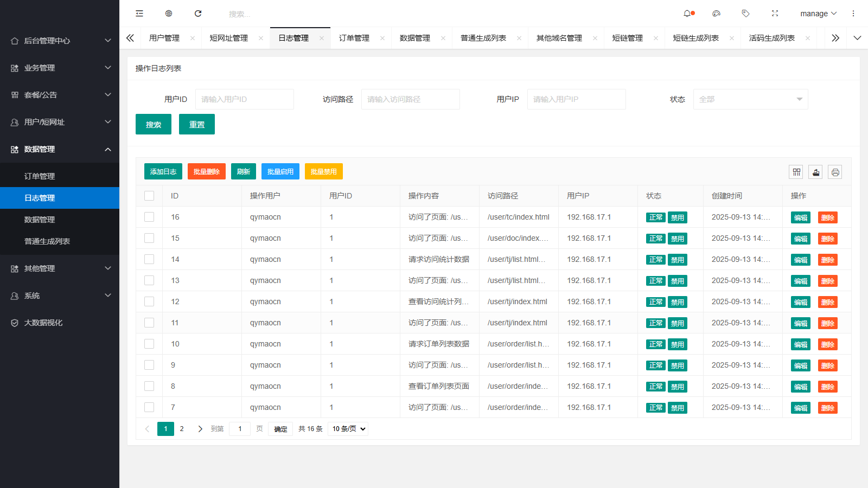Change page size via 10 条/页 dropdown
Image resolution: width=868 pixels, height=488 pixels.
pos(347,428)
